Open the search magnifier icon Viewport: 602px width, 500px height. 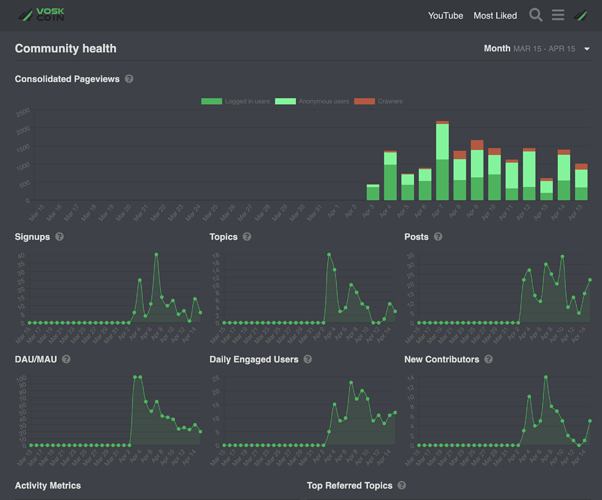536,15
